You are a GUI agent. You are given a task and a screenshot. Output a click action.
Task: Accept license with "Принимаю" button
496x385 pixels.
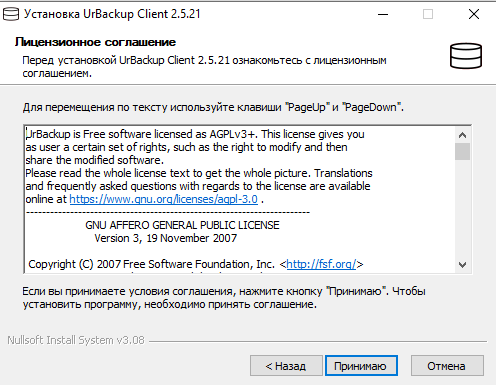(x=361, y=366)
